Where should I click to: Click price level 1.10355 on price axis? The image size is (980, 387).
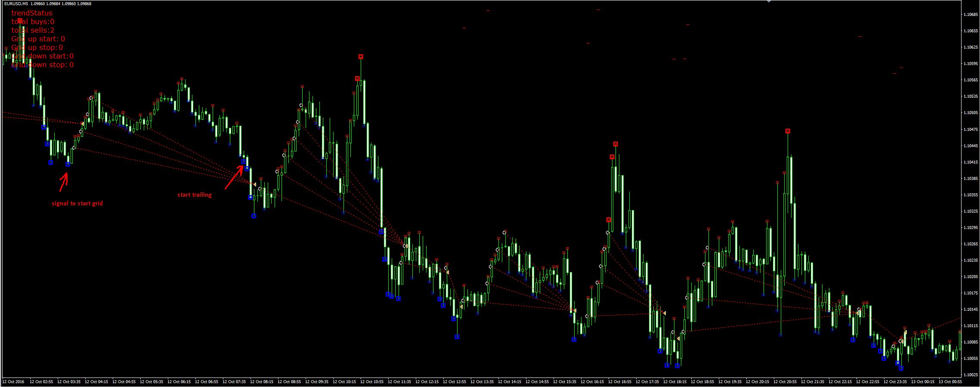click(970, 195)
